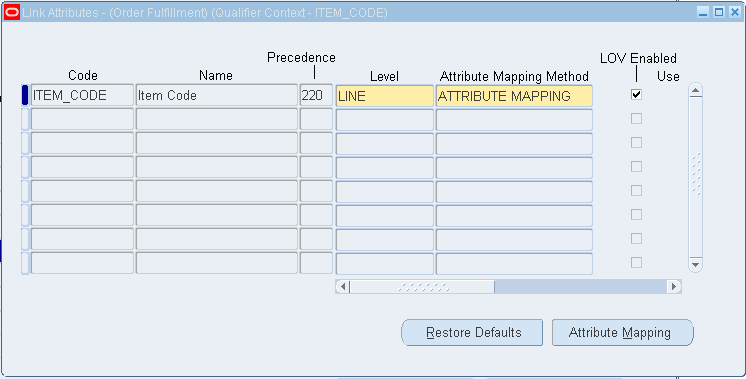
Task: Click the horizontal scrollbar thumb
Action: 422,287
